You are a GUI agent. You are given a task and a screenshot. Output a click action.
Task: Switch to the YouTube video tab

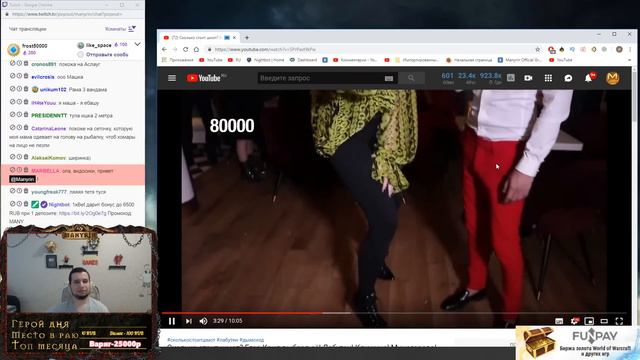tap(198, 38)
